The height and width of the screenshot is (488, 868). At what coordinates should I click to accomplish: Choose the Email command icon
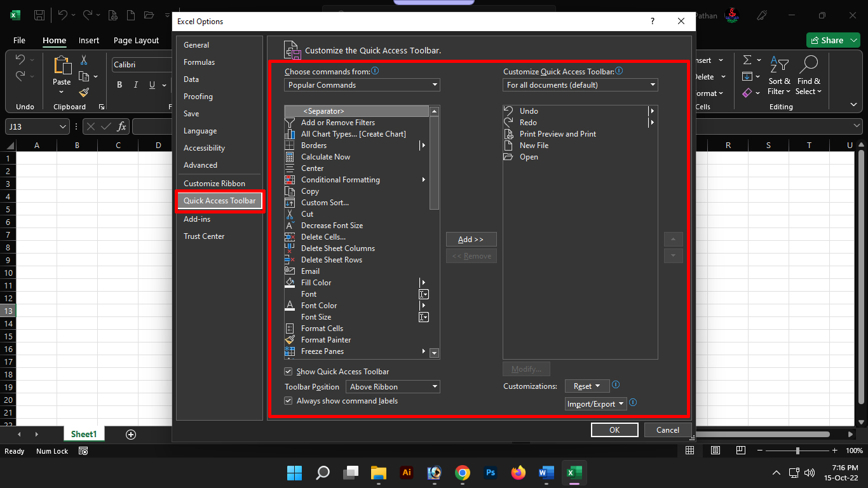[x=290, y=271]
